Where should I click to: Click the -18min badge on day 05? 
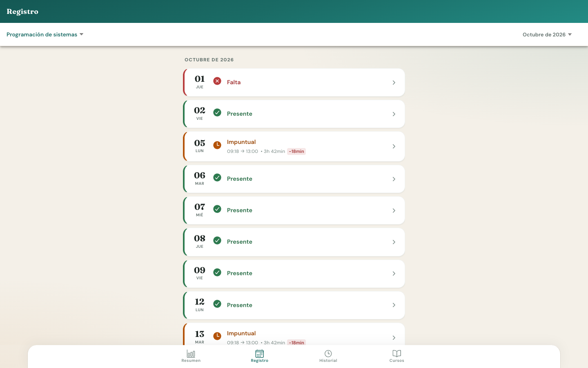click(296, 151)
